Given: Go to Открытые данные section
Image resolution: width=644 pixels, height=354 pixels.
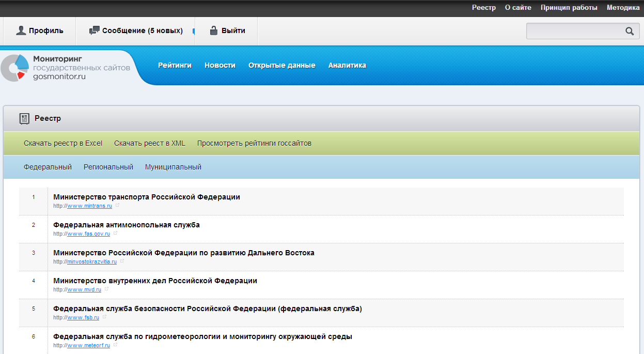Looking at the screenshot, I should pyautogui.click(x=281, y=65).
